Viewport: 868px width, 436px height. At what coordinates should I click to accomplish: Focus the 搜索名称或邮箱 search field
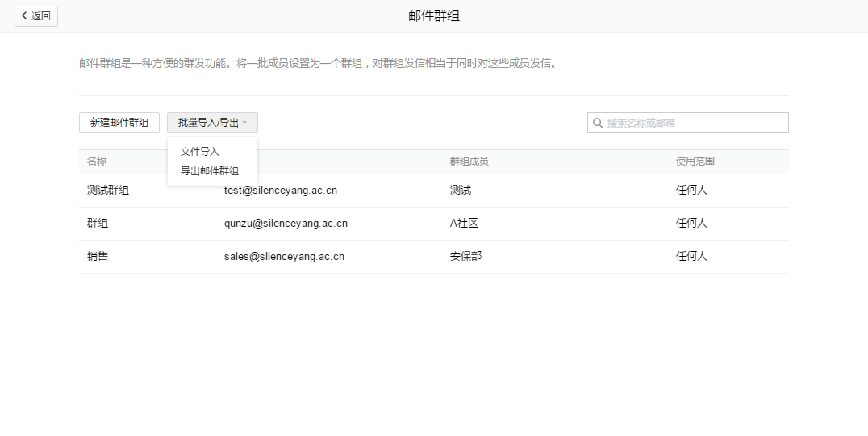tap(694, 123)
